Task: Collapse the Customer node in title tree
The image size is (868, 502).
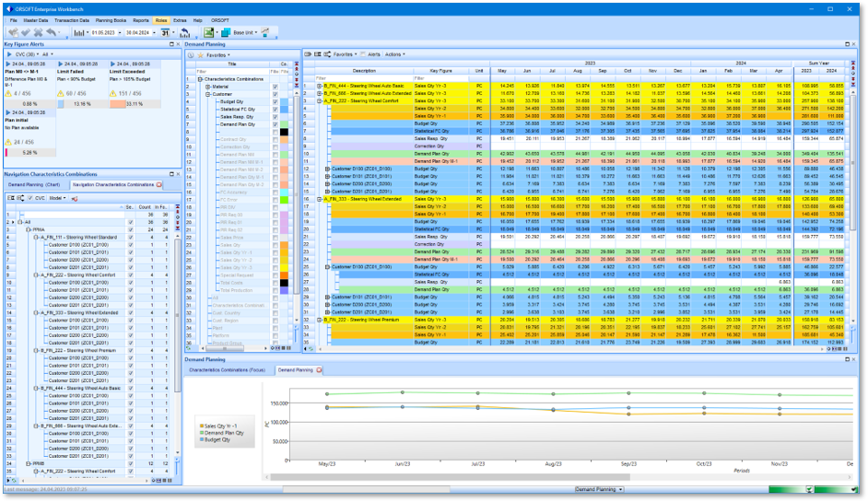Action: 208,95
